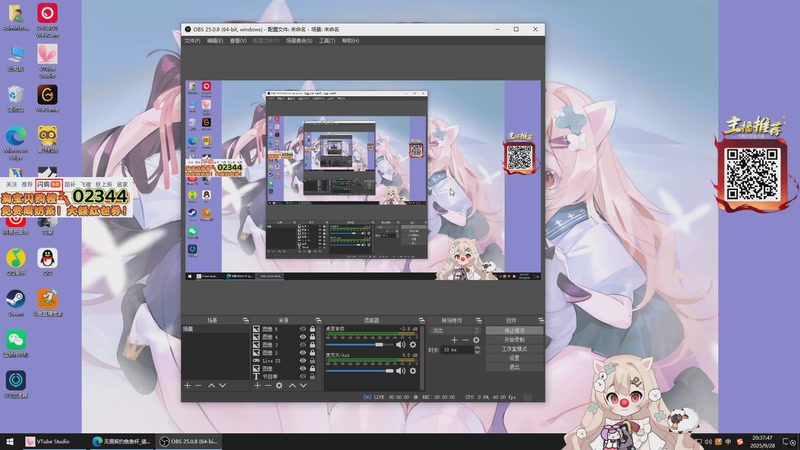The height and width of the screenshot is (450, 800).
Task: Click the transition duration 10 ms field
Action: pyautogui.click(x=458, y=350)
